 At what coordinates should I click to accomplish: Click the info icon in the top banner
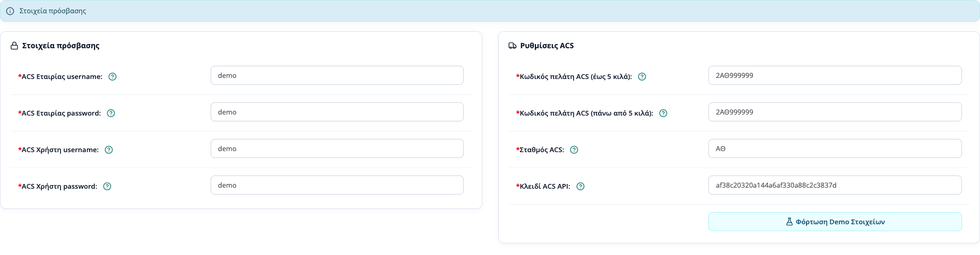10,11
